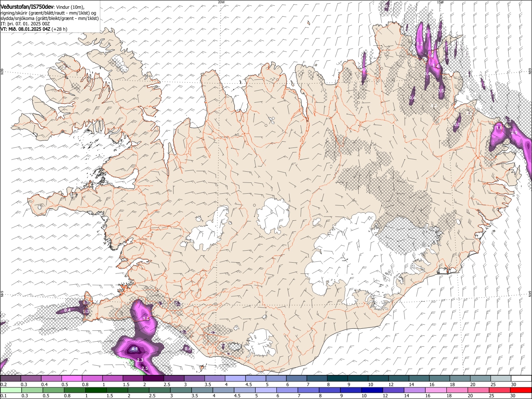Click the 20W longitude label at top edge
Screen dimensions: 532x399
click(x=221, y=2)
